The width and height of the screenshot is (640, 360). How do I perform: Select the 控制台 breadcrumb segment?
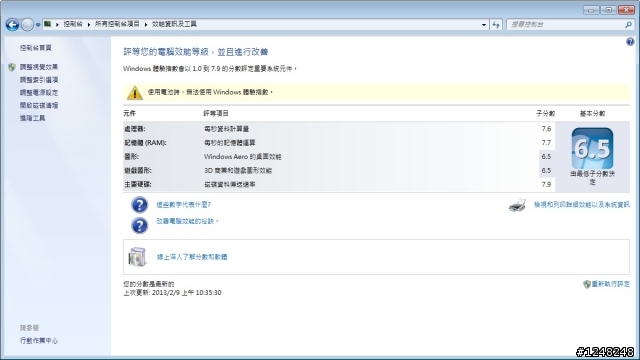point(73,24)
